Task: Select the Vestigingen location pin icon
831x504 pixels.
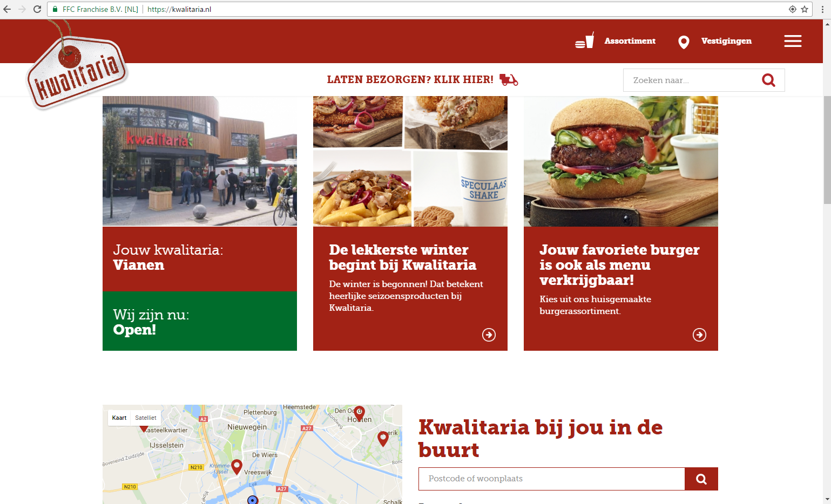Action: point(684,41)
